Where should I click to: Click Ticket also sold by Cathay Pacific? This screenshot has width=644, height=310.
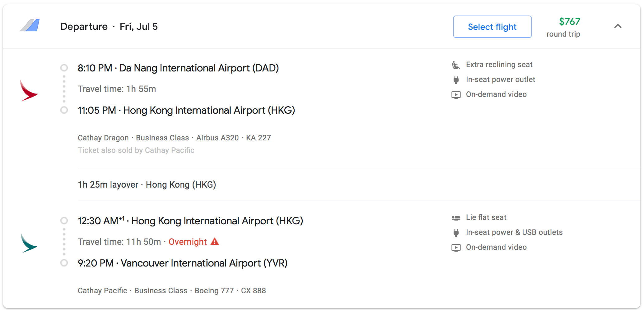point(136,150)
